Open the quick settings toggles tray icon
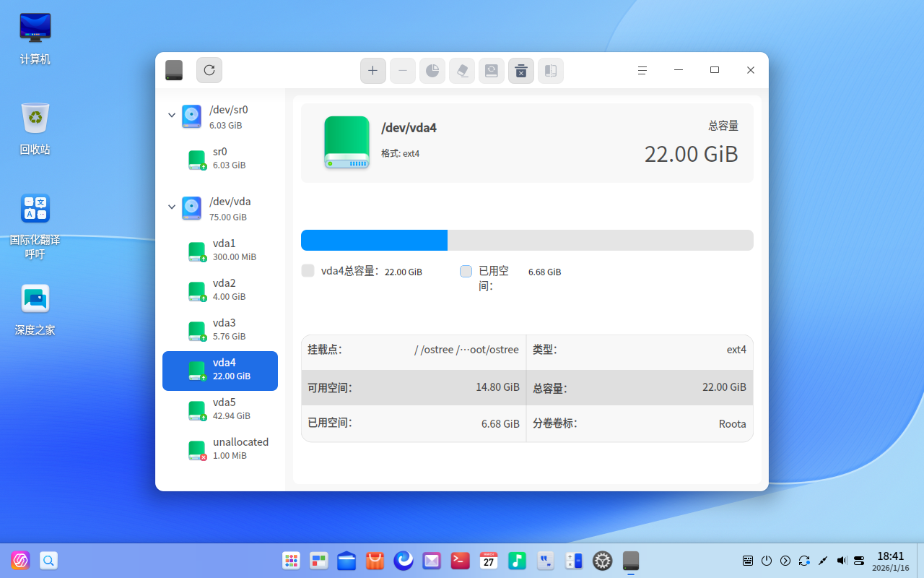Viewport: 924px width, 578px height. (x=859, y=561)
